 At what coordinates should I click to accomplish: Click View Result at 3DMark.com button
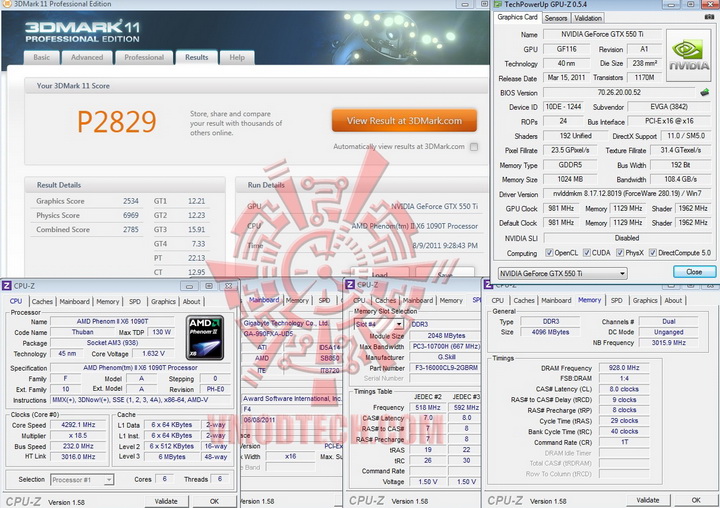point(404,121)
